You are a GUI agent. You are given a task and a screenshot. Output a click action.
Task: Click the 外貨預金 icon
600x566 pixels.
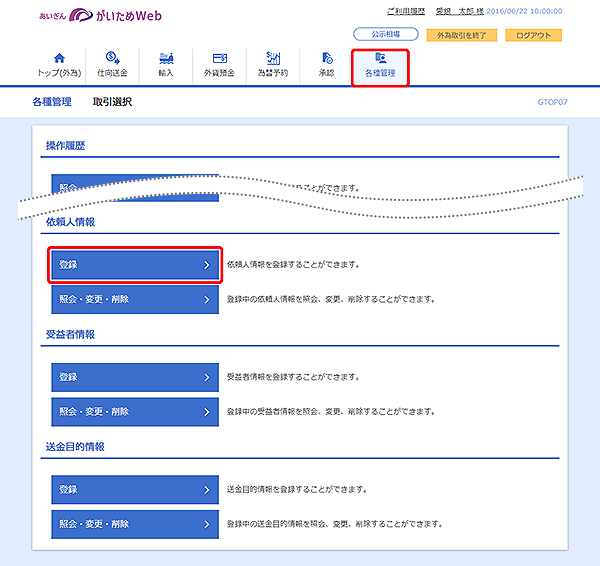tap(220, 58)
